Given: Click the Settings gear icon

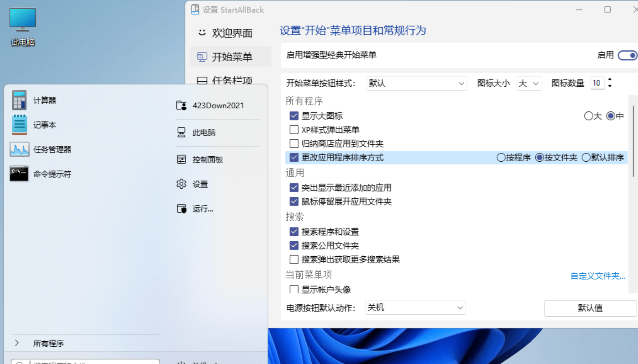Looking at the screenshot, I should [x=181, y=184].
